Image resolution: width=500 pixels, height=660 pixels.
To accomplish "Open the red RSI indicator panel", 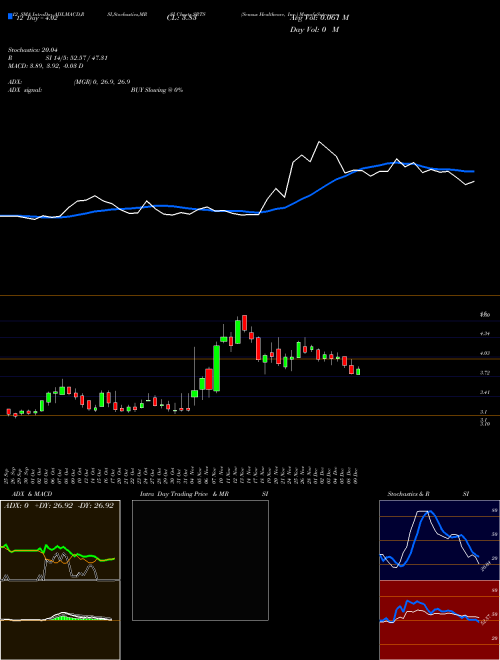I will [439, 620].
